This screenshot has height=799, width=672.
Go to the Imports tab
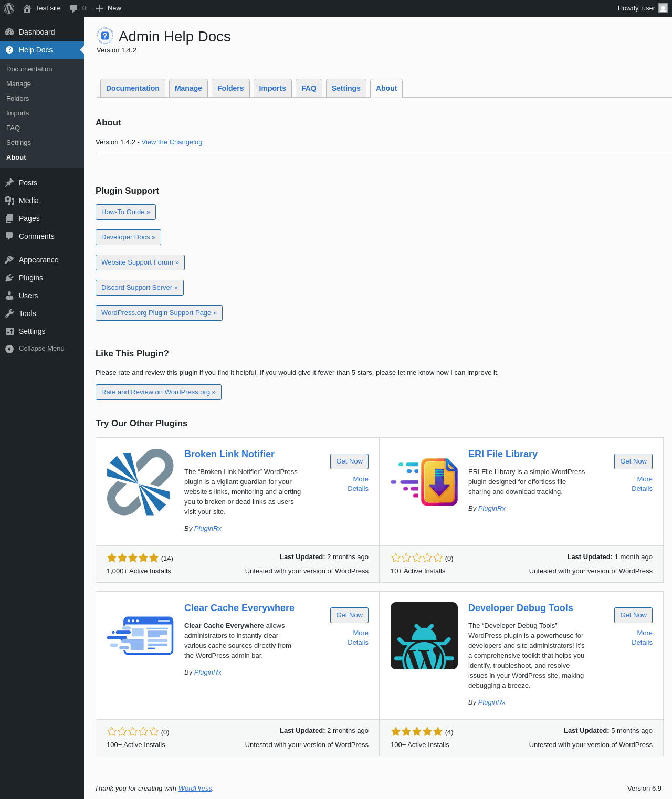click(272, 88)
